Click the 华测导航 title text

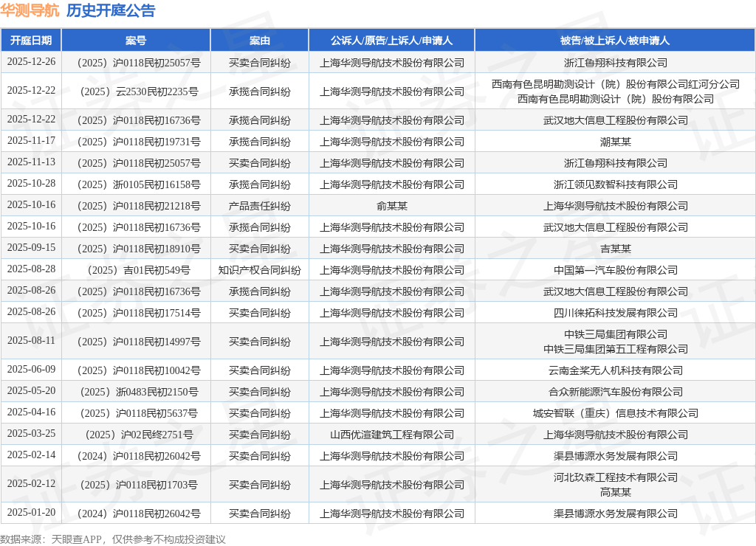[x=30, y=10]
